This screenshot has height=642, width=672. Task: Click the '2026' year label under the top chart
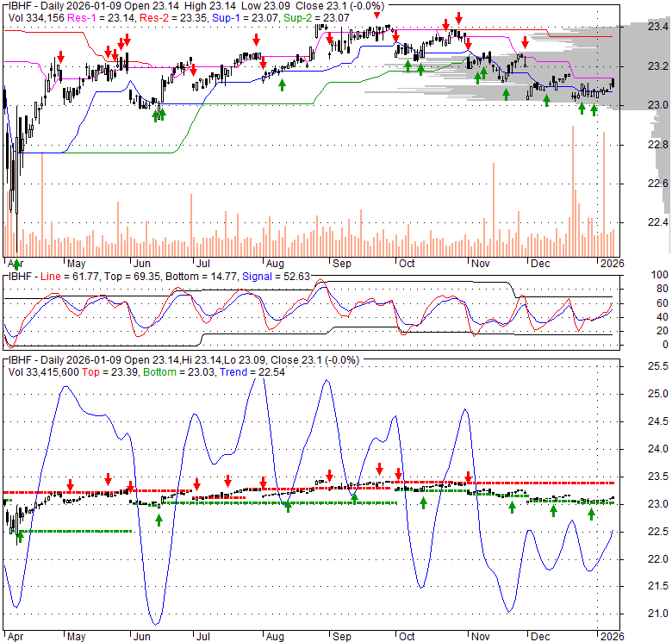[x=612, y=263]
